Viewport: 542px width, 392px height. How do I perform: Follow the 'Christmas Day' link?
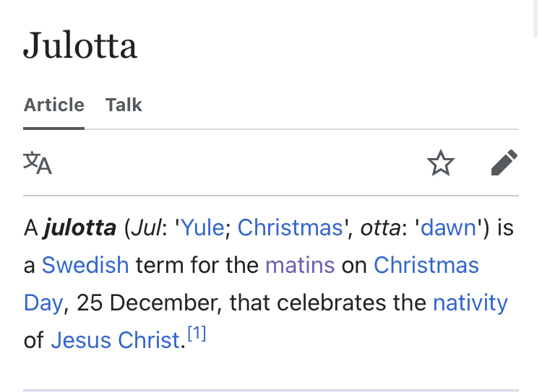[426, 265]
